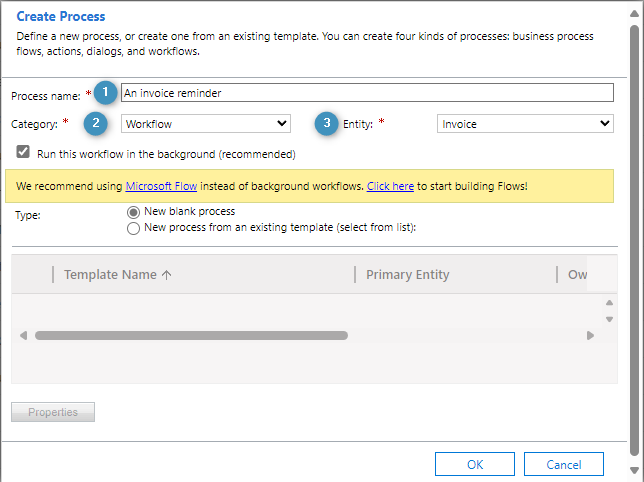Click the template list left scroll arrow
Viewport: 644px width, 482px height.
click(x=23, y=335)
